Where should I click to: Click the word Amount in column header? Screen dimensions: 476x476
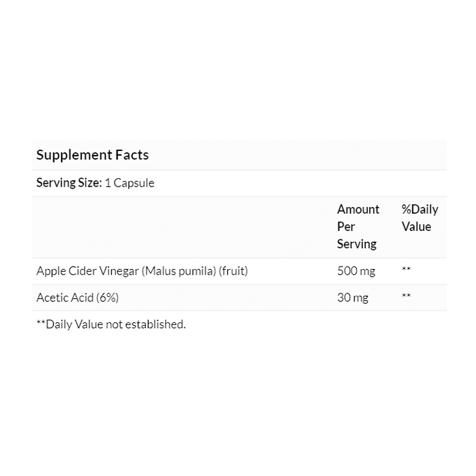358,209
